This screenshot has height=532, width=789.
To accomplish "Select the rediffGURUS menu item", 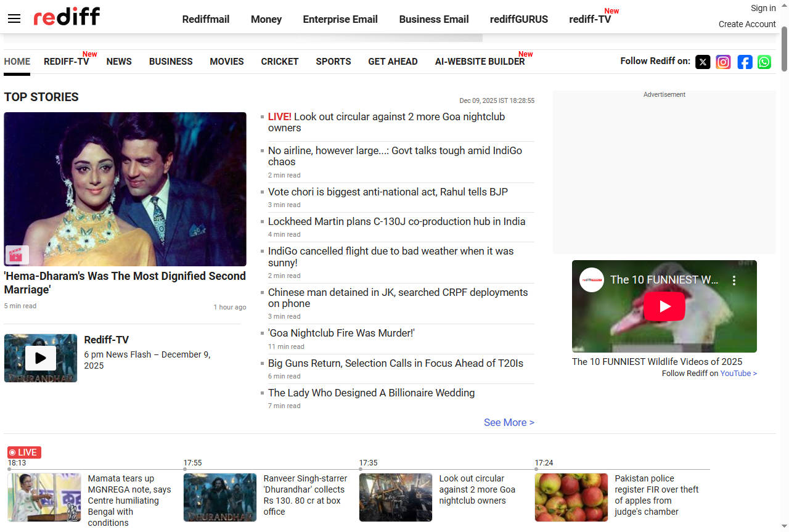I will pyautogui.click(x=518, y=19).
